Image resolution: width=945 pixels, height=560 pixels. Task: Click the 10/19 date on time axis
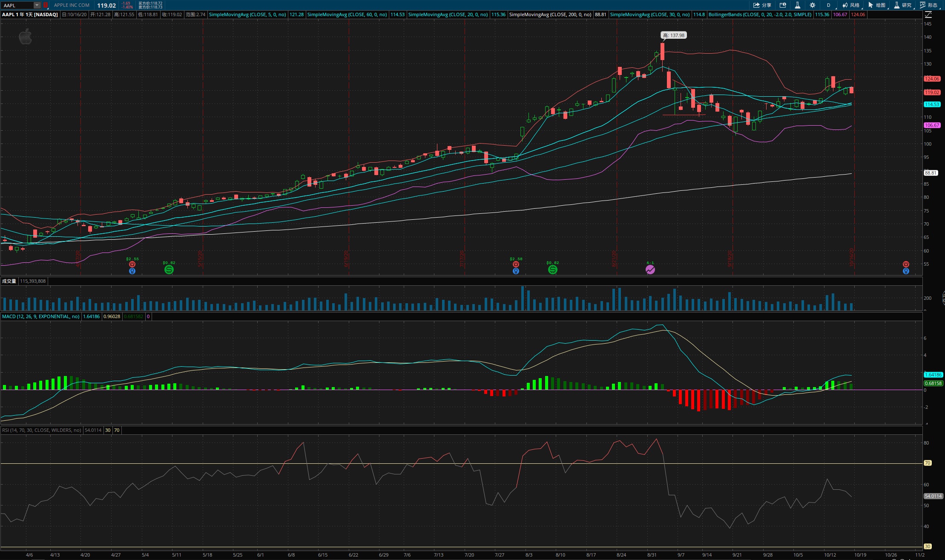[x=860, y=555]
